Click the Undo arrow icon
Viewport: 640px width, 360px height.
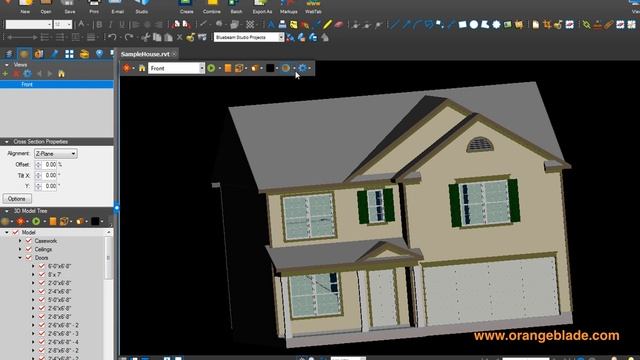(x=112, y=37)
